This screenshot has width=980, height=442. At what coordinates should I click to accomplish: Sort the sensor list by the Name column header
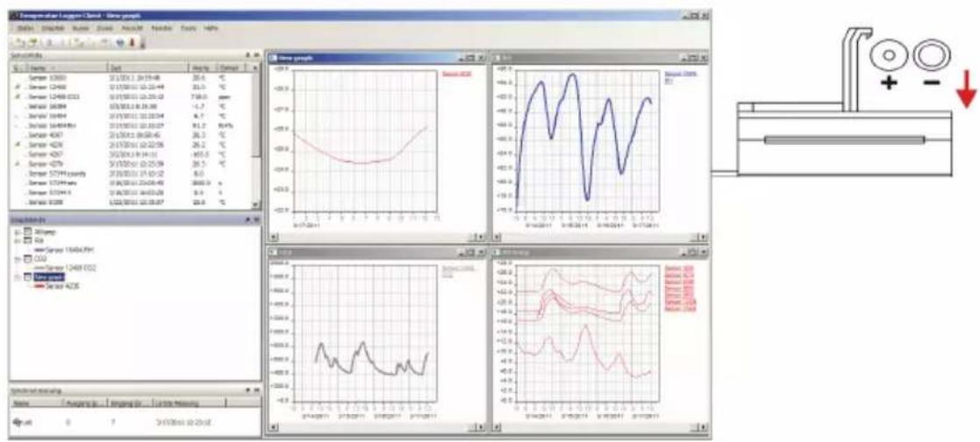66,67
